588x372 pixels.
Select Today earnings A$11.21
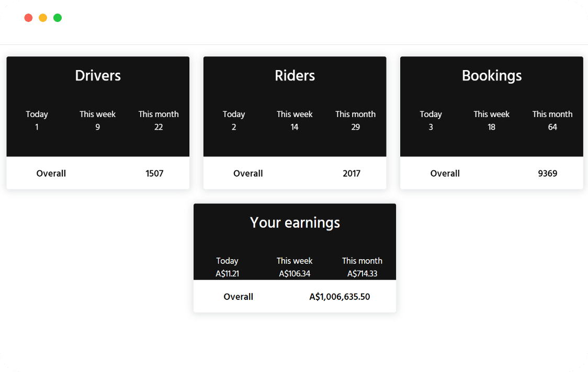pos(227,273)
